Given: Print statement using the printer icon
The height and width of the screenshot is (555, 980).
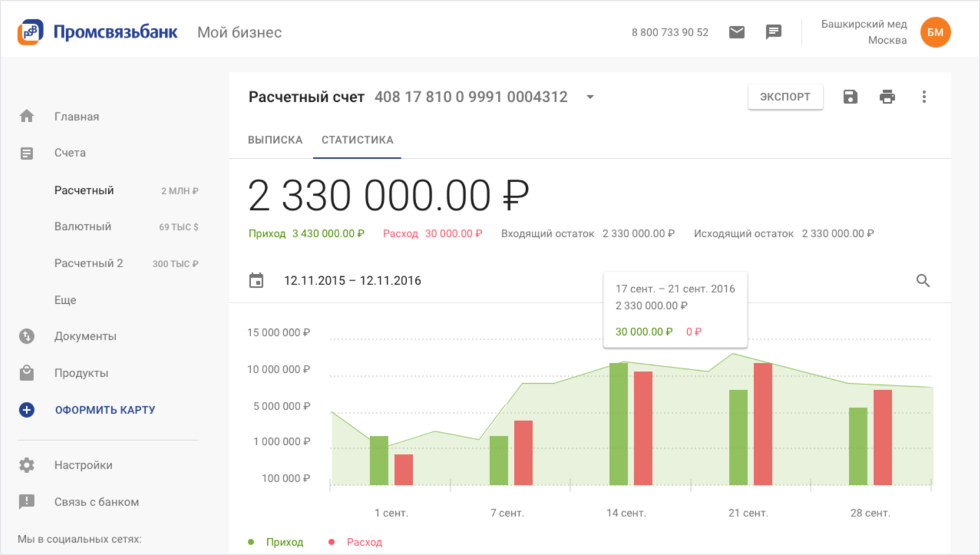Looking at the screenshot, I should 887,97.
